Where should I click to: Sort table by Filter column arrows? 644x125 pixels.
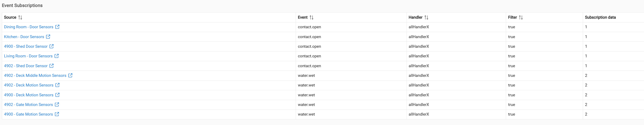521,17
